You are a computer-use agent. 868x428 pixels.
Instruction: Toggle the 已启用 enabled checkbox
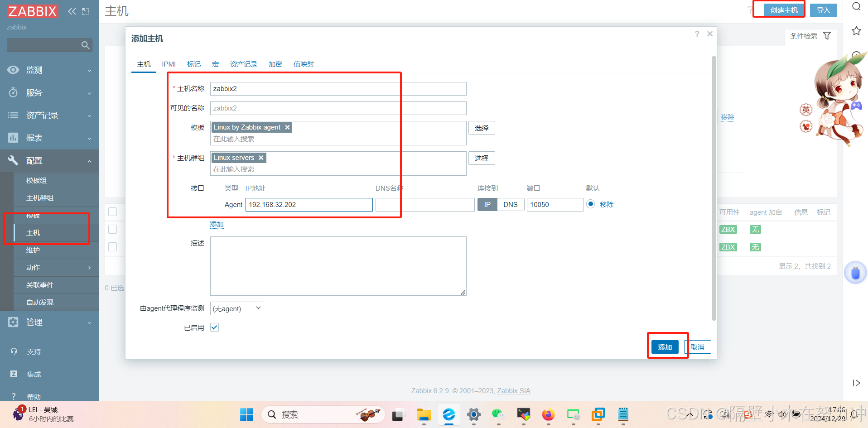(215, 327)
